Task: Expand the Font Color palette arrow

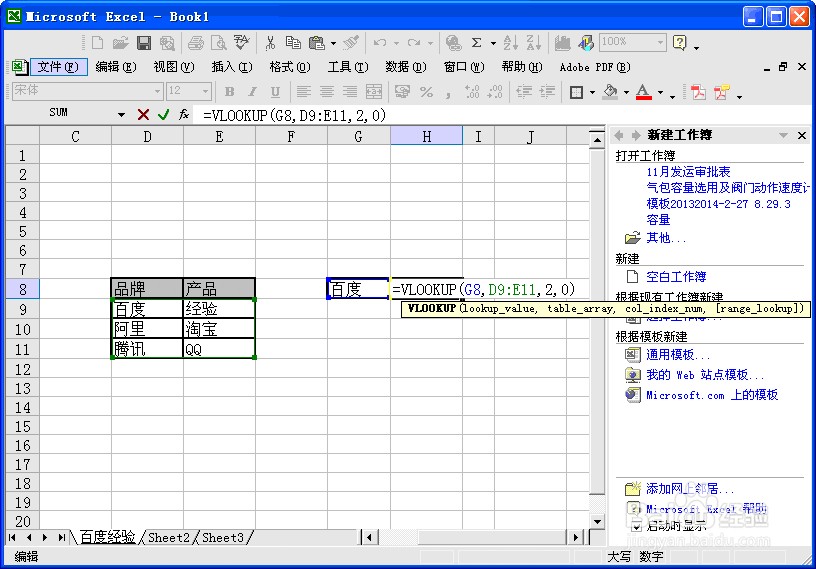Action: (x=660, y=93)
